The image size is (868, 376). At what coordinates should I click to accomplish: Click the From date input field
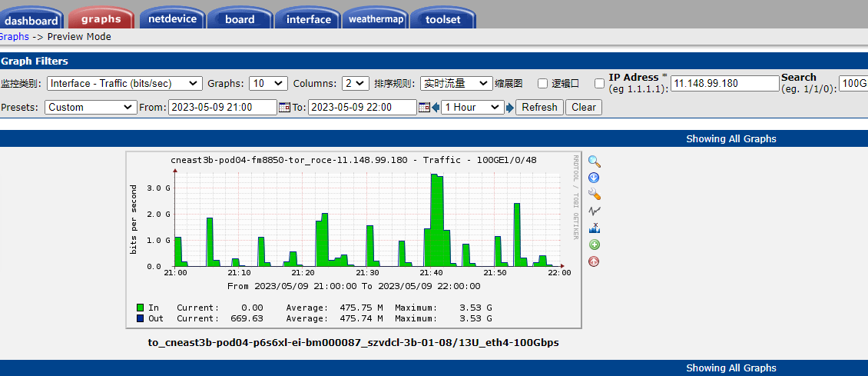[223, 108]
